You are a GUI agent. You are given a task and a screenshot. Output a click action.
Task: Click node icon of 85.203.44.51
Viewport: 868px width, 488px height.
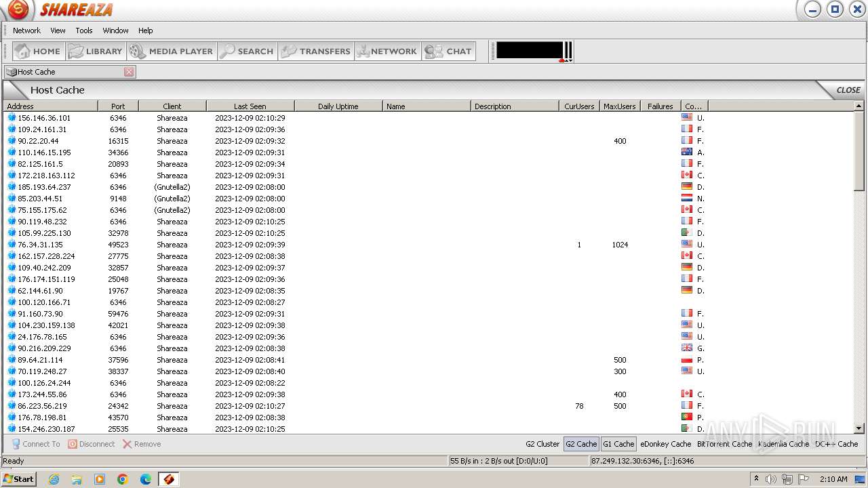pyautogui.click(x=12, y=198)
